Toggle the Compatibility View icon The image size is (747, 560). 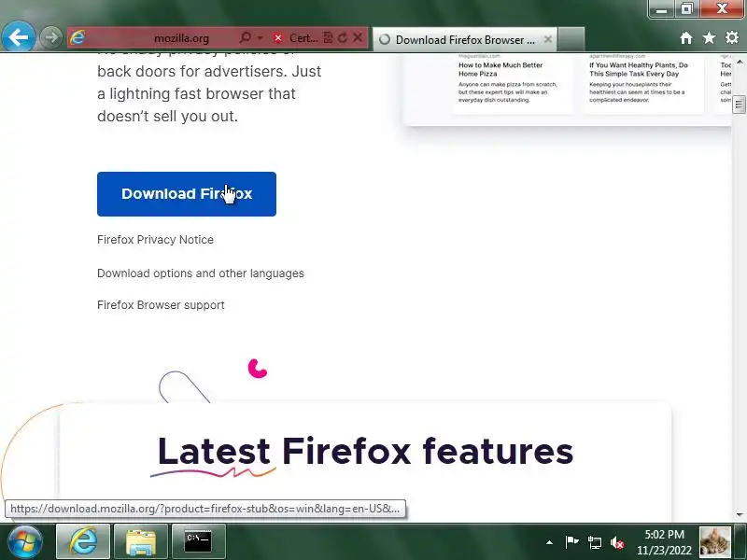[x=328, y=37]
